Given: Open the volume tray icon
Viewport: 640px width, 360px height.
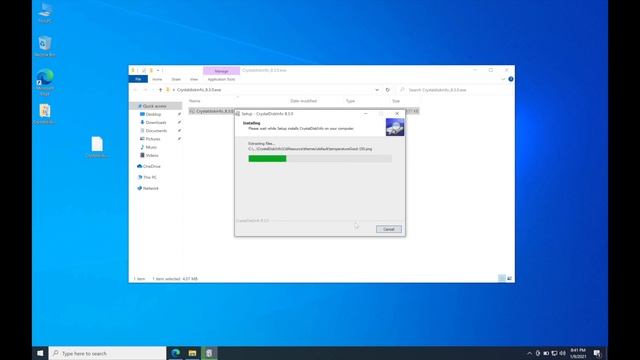Looking at the screenshot, I should click(562, 353).
